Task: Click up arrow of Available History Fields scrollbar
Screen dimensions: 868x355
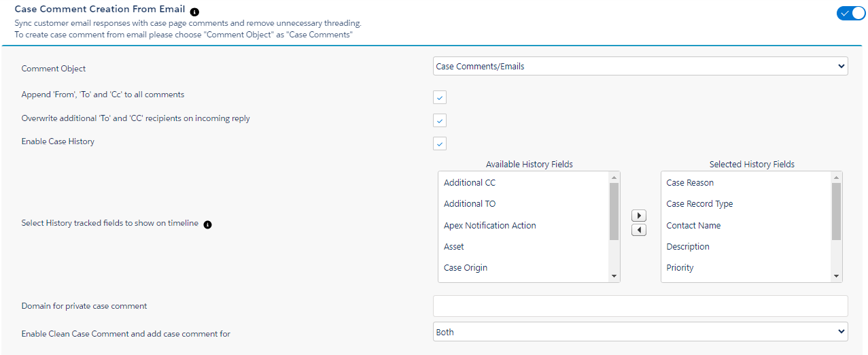Action: tap(614, 177)
